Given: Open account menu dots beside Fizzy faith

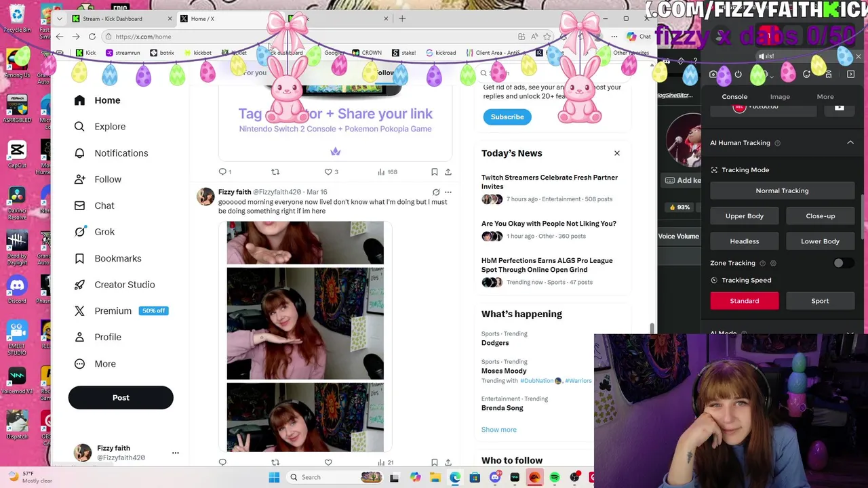Looking at the screenshot, I should click(x=175, y=453).
